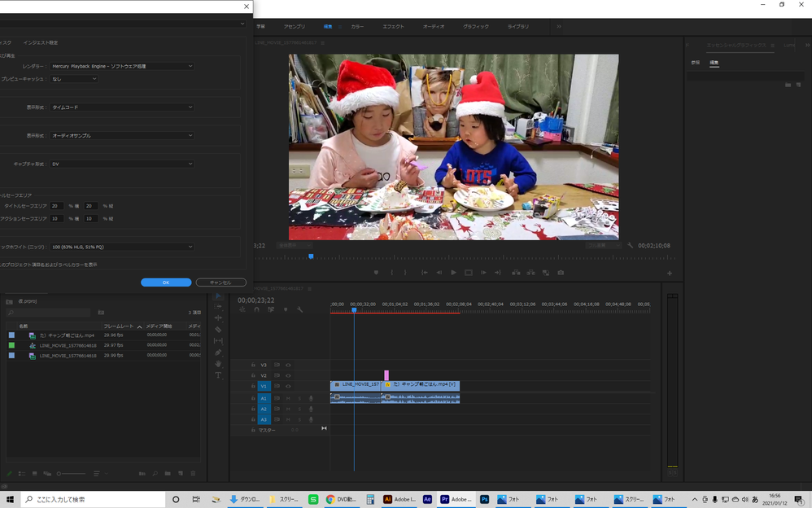
Task: Toggle V3 track output eye
Action: 289,365
